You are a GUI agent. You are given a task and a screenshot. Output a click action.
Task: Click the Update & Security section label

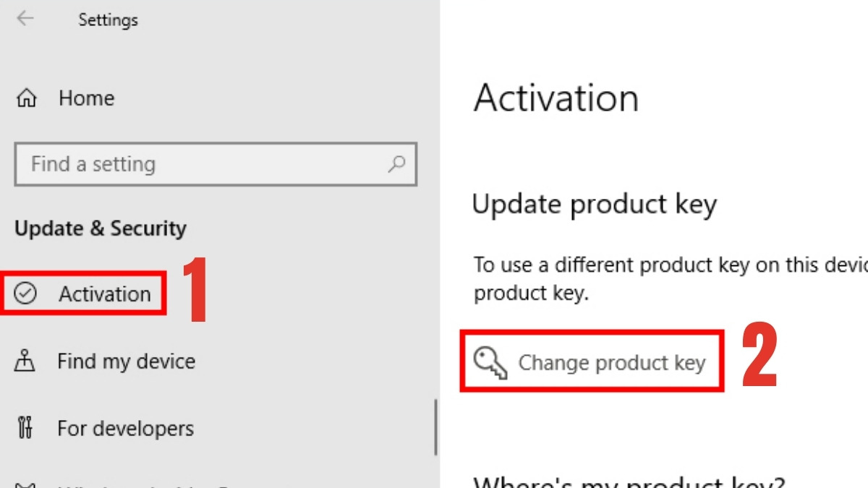pos(99,228)
